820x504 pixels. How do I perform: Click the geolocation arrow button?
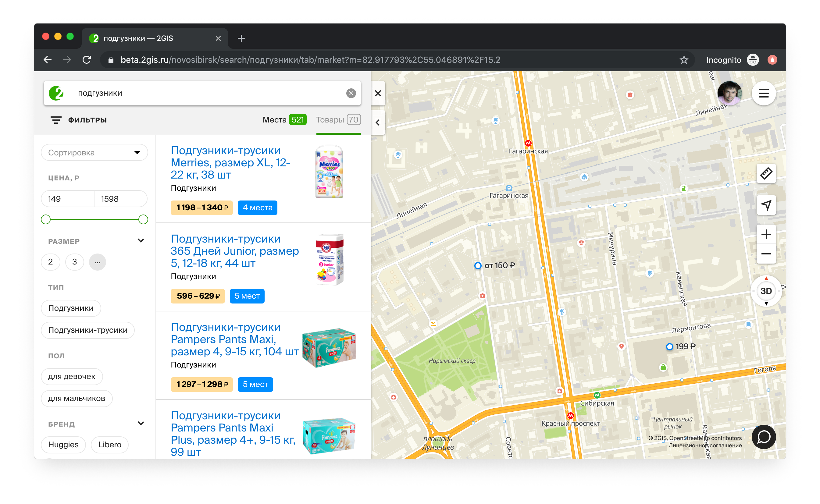pos(766,205)
